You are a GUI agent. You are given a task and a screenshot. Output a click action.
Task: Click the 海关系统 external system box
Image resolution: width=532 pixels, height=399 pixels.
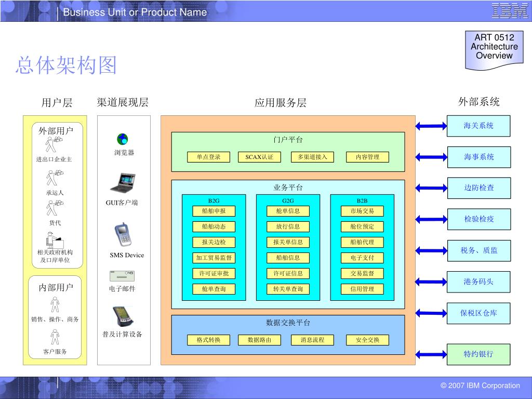pyautogui.click(x=478, y=126)
